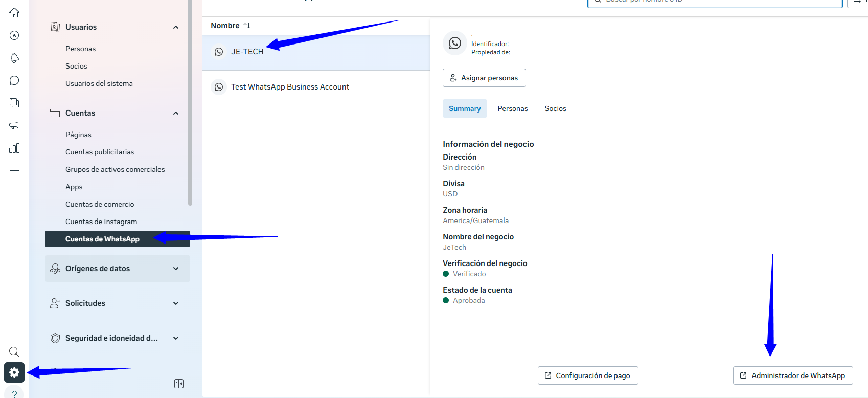Select the JE-TECH account row
The height and width of the screenshot is (398, 868).
point(316,52)
